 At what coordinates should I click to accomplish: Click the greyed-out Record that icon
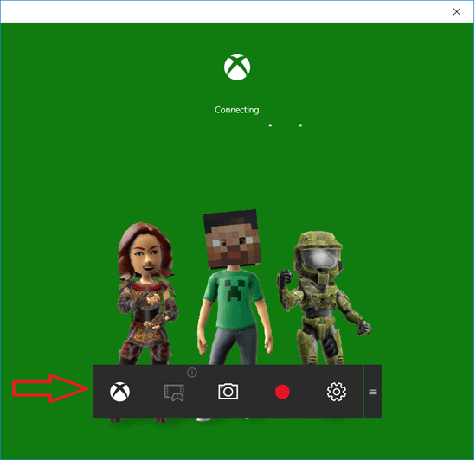point(174,393)
